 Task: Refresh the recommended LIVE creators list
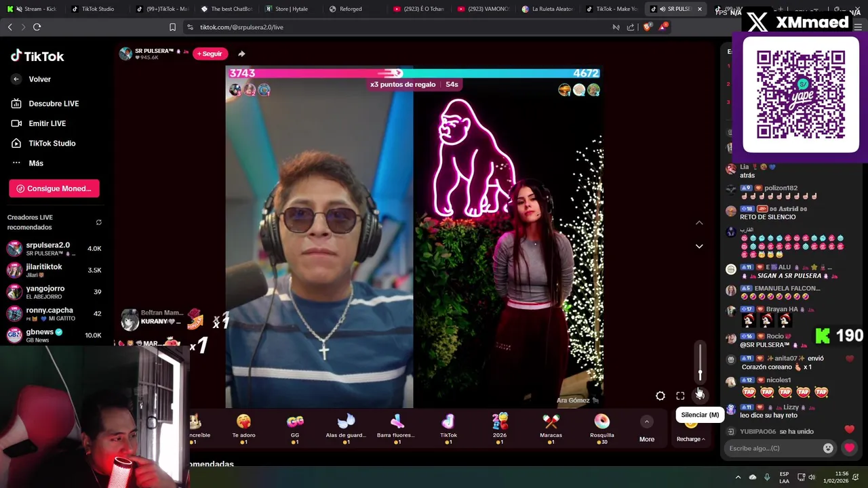[99, 222]
